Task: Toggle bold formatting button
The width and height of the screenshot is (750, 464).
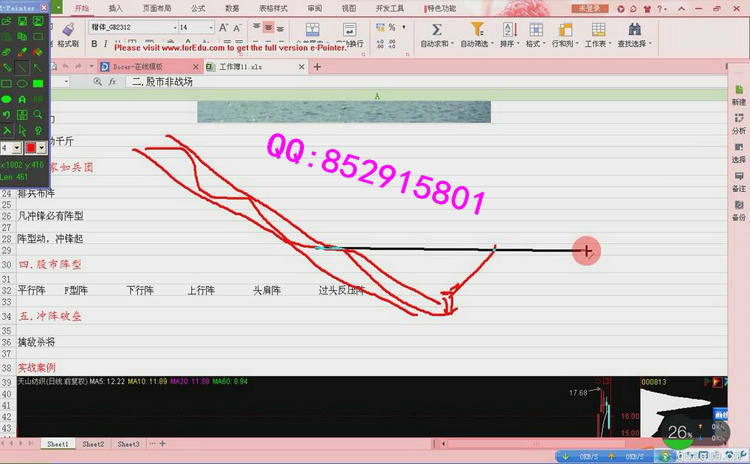Action: pos(94,45)
